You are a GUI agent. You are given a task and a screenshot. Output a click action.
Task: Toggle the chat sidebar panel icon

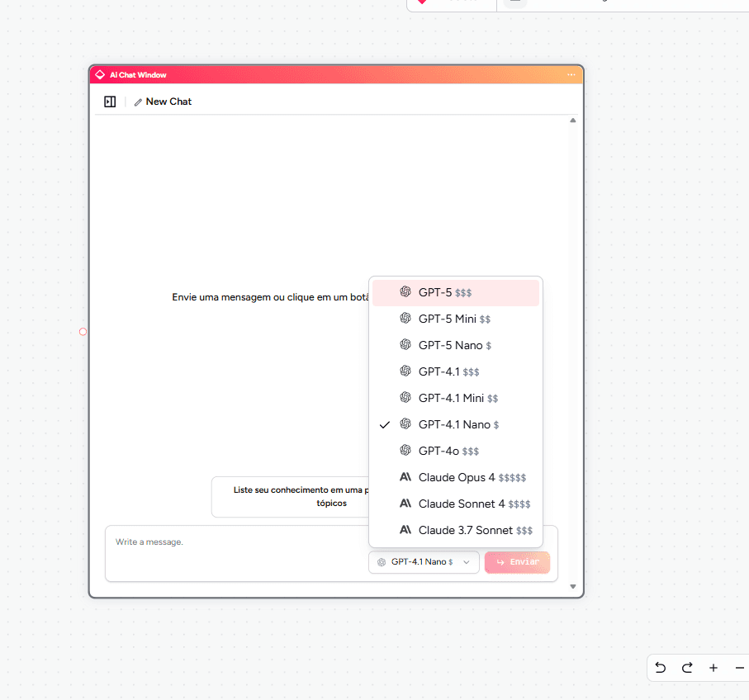(x=110, y=102)
